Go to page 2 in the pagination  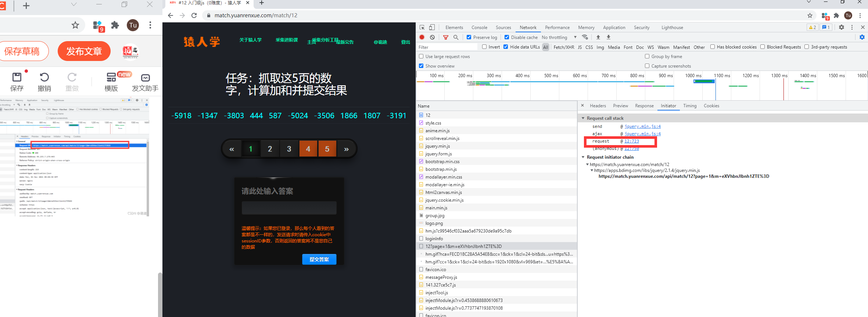(x=270, y=149)
